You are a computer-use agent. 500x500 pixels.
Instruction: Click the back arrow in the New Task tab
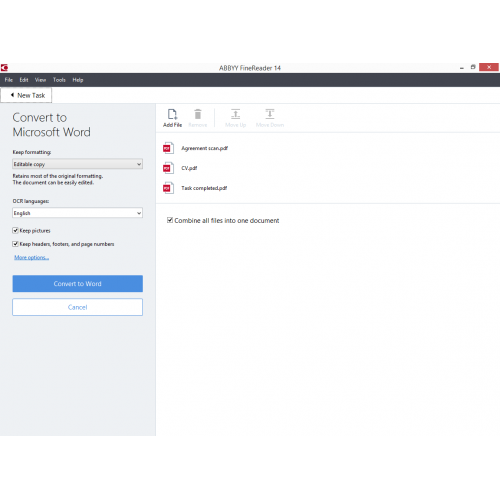click(x=12, y=95)
